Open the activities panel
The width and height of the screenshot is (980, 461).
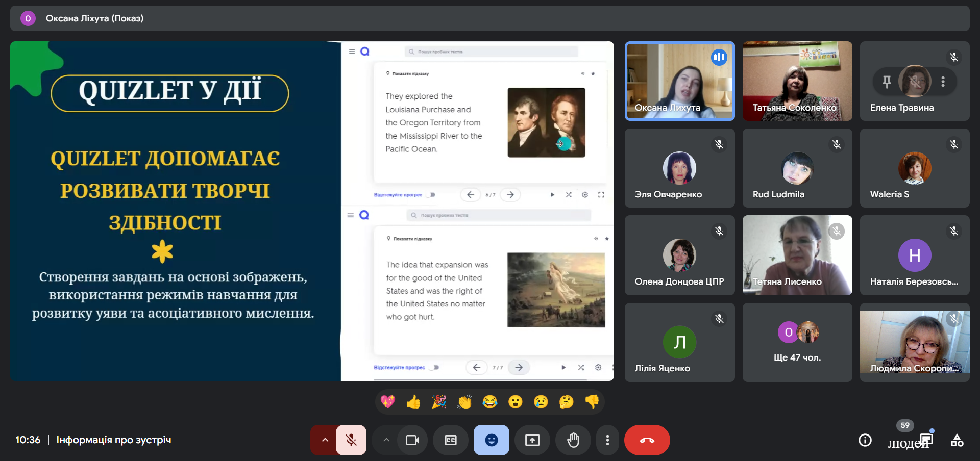pos(957,440)
